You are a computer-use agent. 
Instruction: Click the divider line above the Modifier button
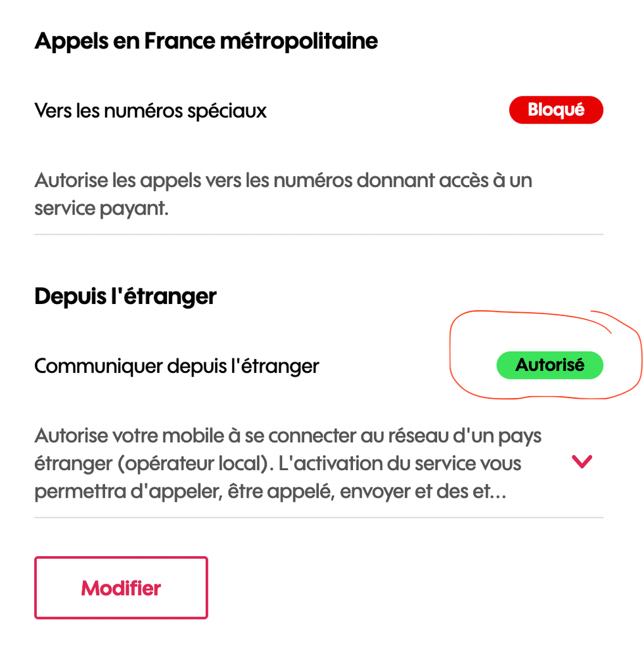[x=318, y=517]
